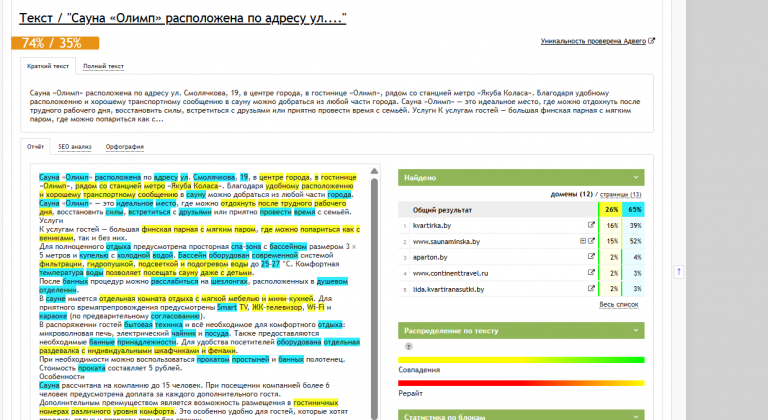
Task: Click the 74% / 35% uniqueness badge
Action: 55,43
